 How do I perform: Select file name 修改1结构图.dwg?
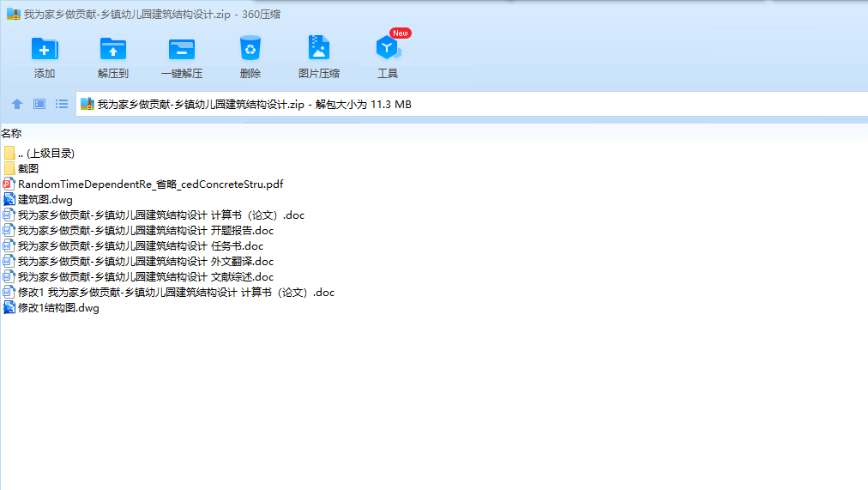point(58,308)
